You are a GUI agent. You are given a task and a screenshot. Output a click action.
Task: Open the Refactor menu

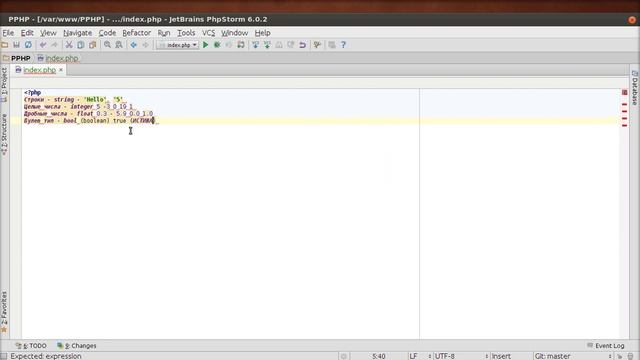[136, 33]
